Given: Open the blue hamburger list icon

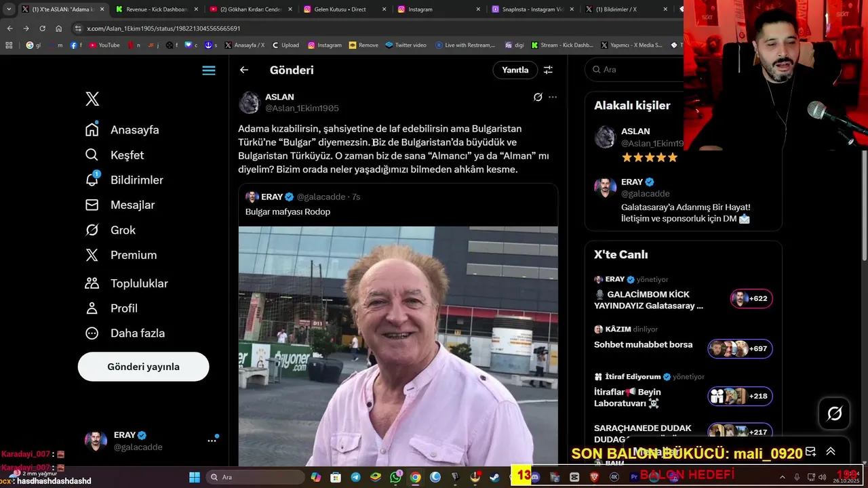Looking at the screenshot, I should coord(209,70).
